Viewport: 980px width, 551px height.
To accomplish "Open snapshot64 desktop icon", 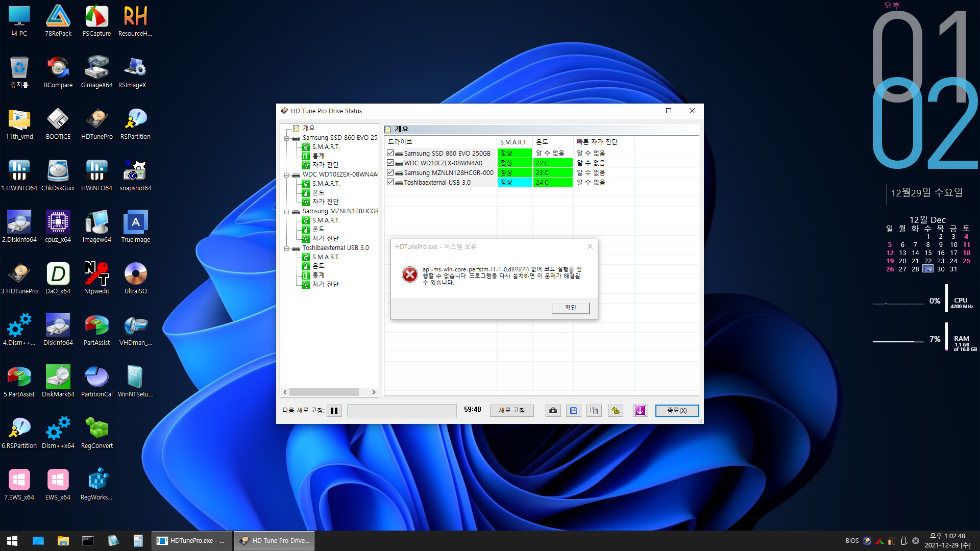I will [x=135, y=176].
